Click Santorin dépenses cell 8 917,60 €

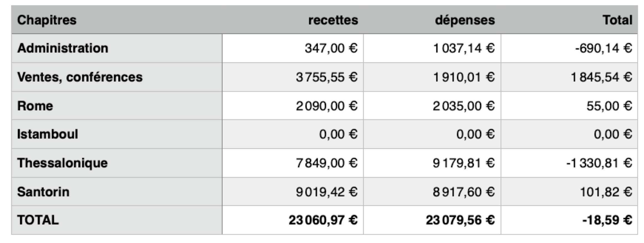464,192
